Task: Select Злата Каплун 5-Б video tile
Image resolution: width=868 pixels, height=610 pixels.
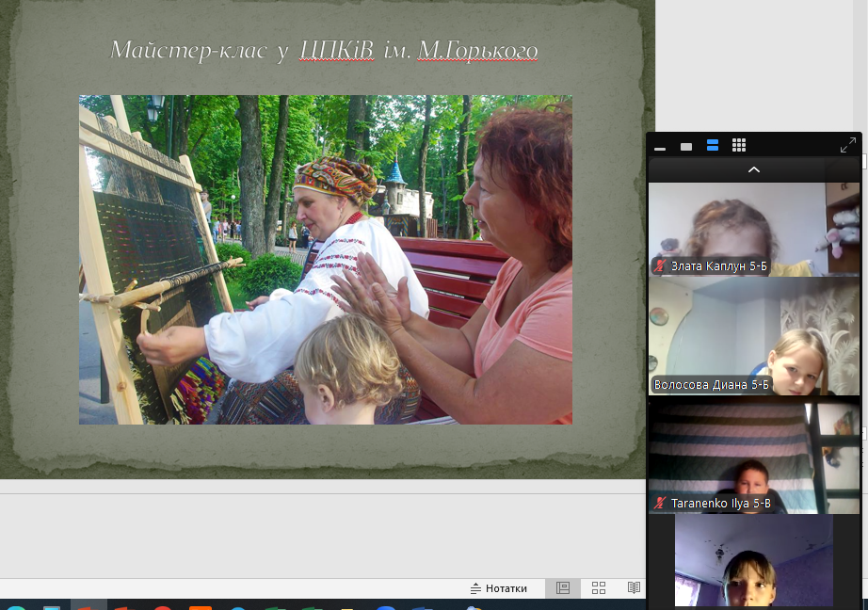Action: point(754,229)
